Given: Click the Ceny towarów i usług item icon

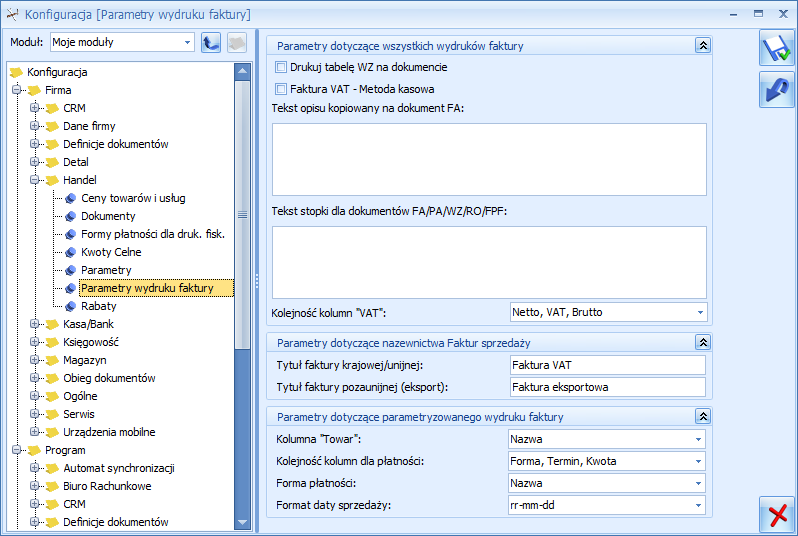Looking at the screenshot, I should 71,199.
